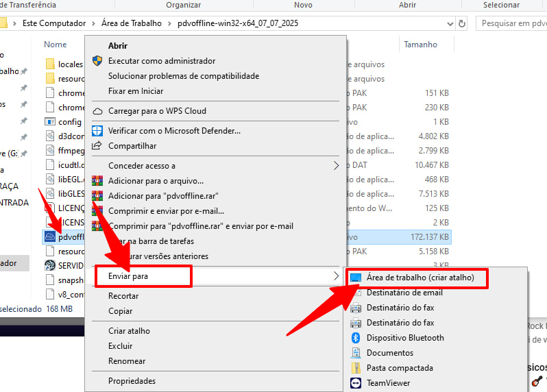Viewport: 547px width, 392px height.
Task: Click the Compartilhar share icon
Action: click(x=97, y=146)
